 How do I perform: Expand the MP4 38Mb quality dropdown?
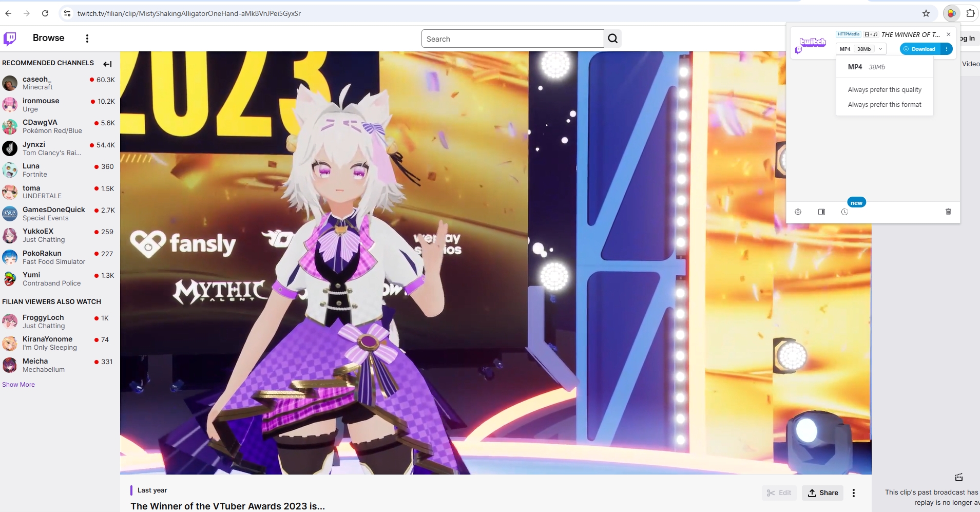point(861,49)
